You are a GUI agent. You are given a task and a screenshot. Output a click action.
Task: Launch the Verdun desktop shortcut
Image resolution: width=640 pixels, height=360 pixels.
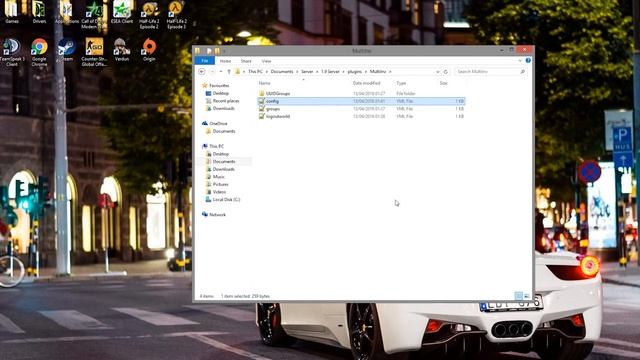coord(122,50)
